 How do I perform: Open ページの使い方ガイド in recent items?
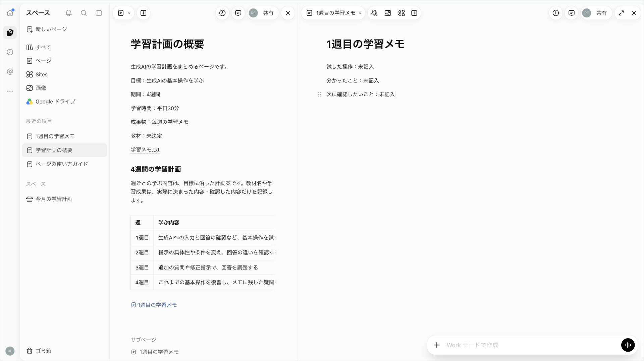tap(64, 164)
